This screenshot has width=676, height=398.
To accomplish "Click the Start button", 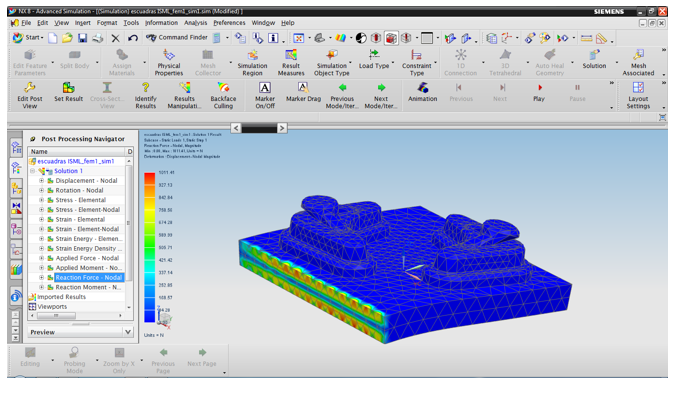I will point(28,38).
